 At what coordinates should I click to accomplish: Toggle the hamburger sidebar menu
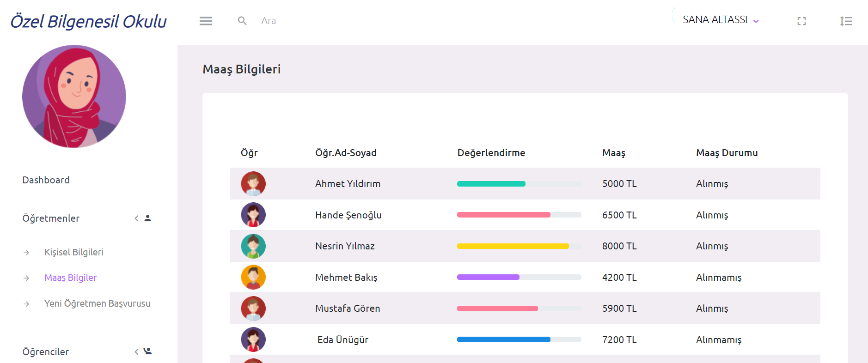[x=206, y=21]
